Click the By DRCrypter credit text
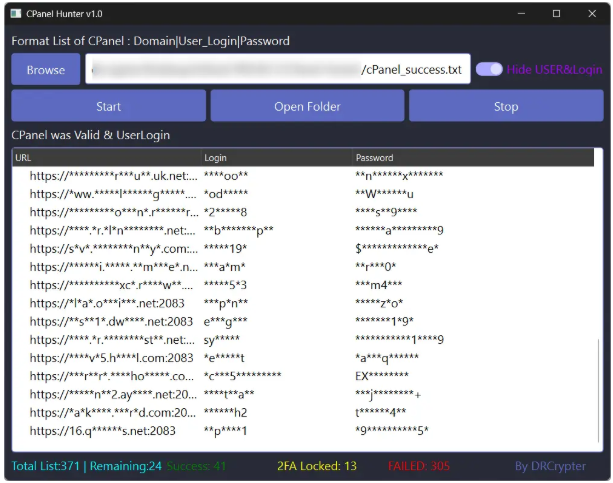 pos(550,466)
